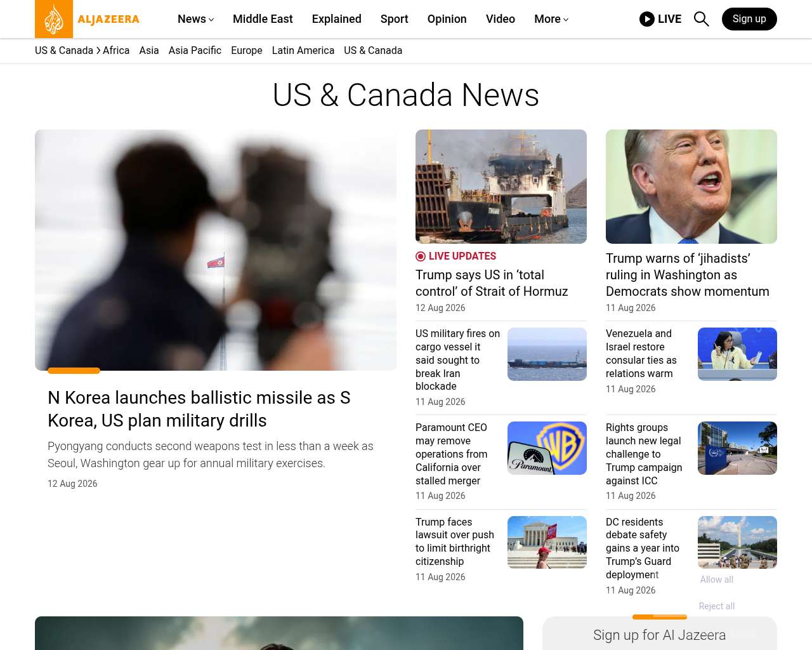Click the Paramount and WB logos thumbnail
The height and width of the screenshot is (650, 812).
[547, 448]
